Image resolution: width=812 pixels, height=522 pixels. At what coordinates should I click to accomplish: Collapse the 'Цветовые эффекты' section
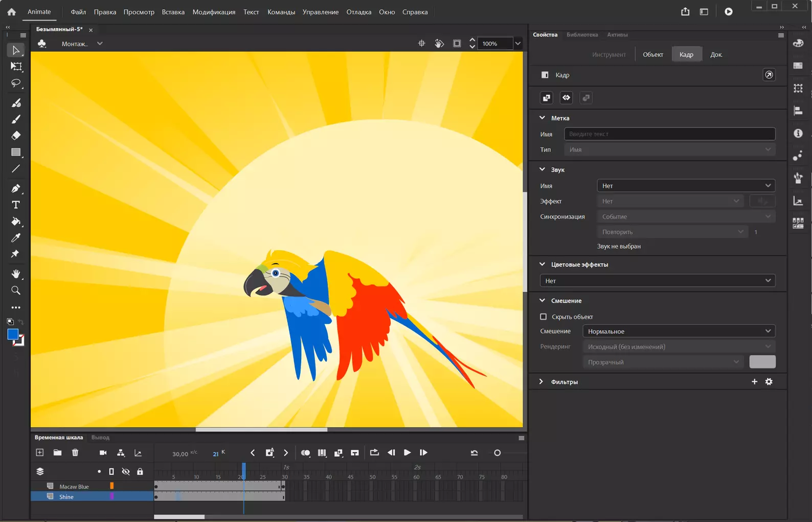(x=543, y=264)
